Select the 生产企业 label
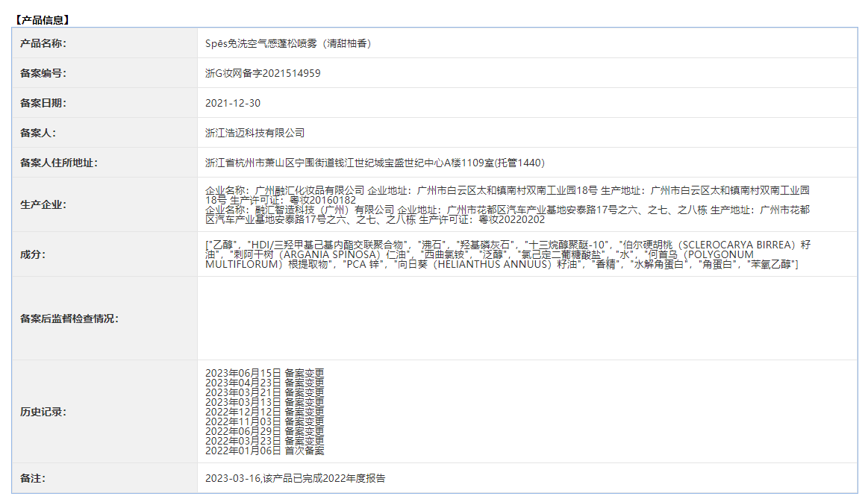This screenshot has height=502, width=868. [x=43, y=204]
